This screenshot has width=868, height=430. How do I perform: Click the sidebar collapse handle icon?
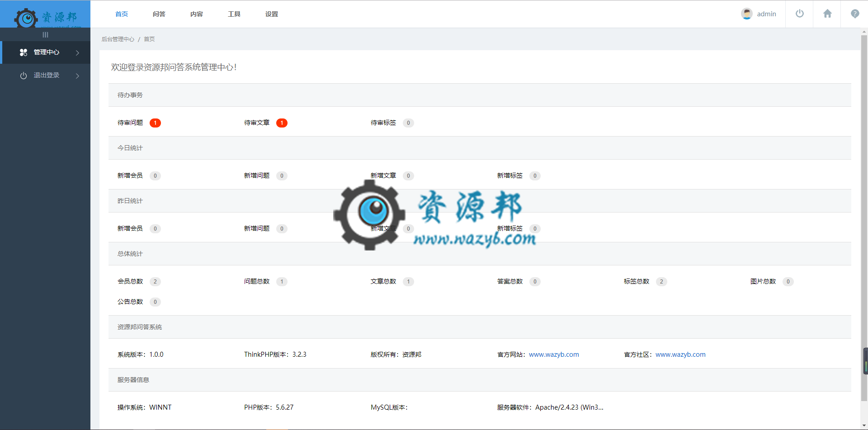45,35
